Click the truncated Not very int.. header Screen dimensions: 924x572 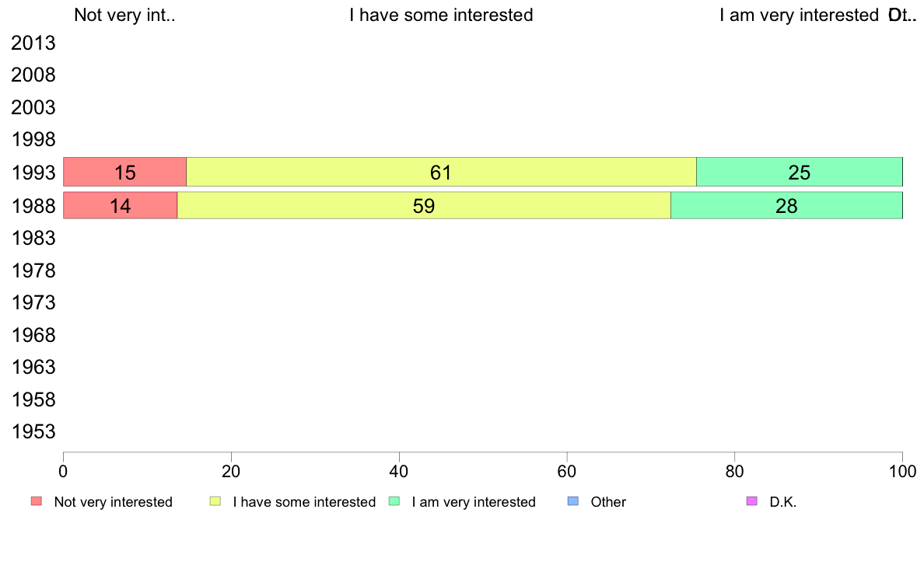tap(125, 15)
